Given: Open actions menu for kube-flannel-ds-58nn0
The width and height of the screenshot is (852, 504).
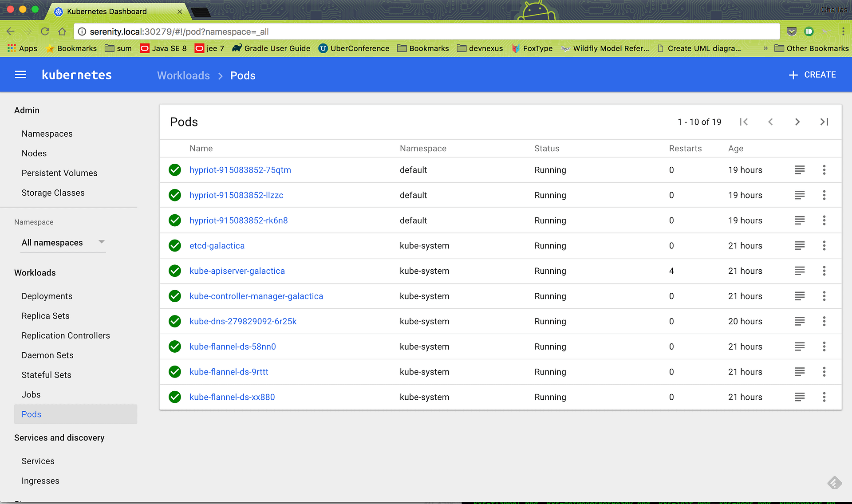Looking at the screenshot, I should pyautogui.click(x=824, y=346).
